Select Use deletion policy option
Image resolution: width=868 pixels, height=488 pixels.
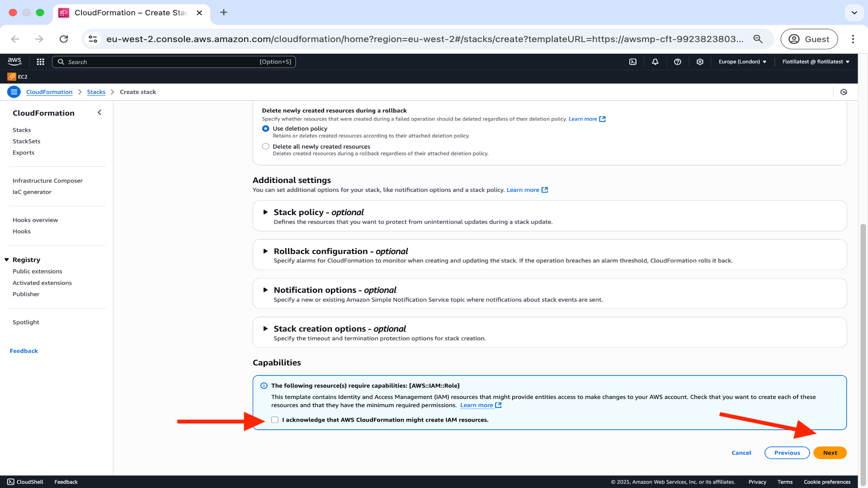tap(265, 129)
